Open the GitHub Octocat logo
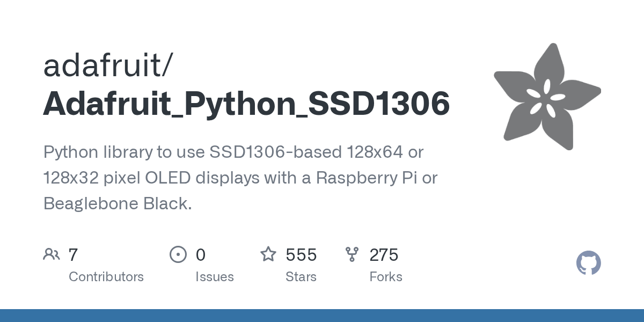Image resolution: width=644 pixels, height=322 pixels. [588, 264]
